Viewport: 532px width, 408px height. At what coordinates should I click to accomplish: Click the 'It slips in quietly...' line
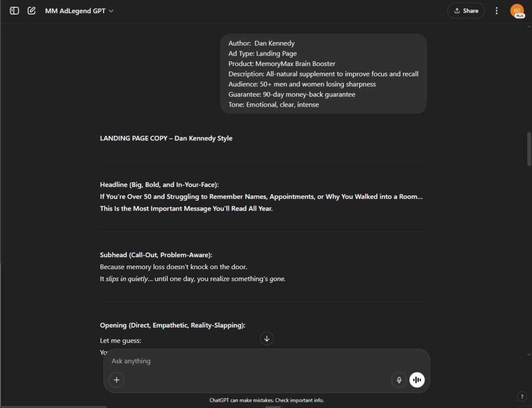[x=192, y=279]
